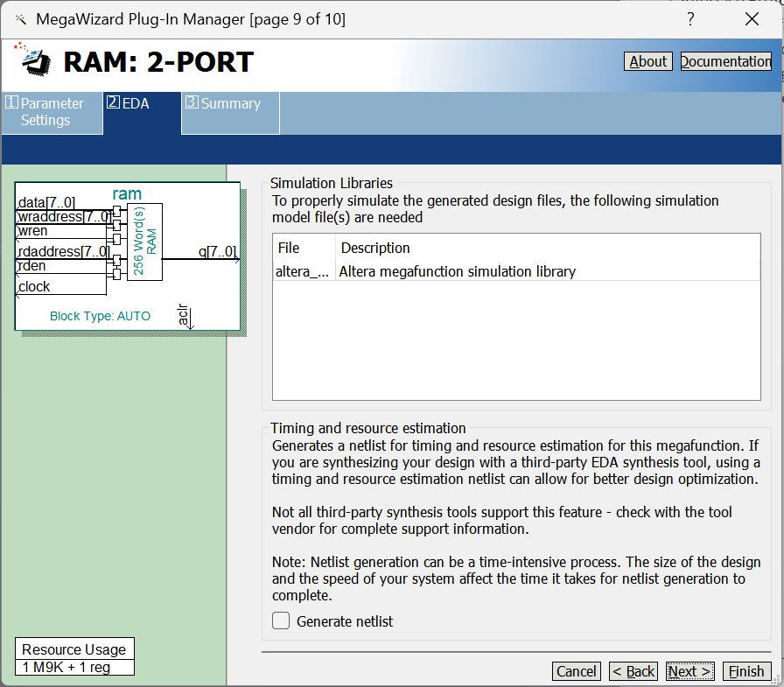
Task: Switch to Parameter Settings tab
Action: 52,113
